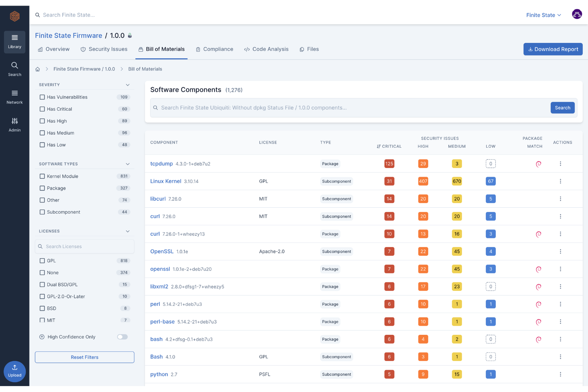The width and height of the screenshot is (588, 392).
Task: Open the actions menu for tcpdump
Action: point(561,164)
